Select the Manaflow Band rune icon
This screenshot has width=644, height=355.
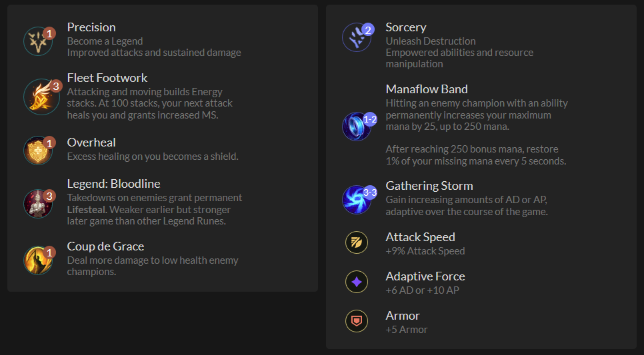point(356,126)
